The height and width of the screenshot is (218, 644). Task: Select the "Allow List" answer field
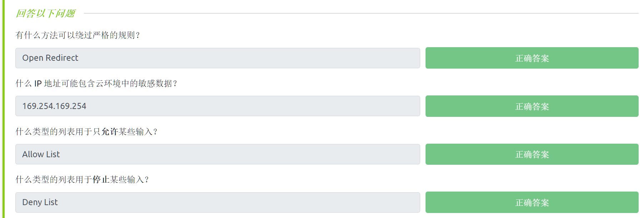[217, 154]
